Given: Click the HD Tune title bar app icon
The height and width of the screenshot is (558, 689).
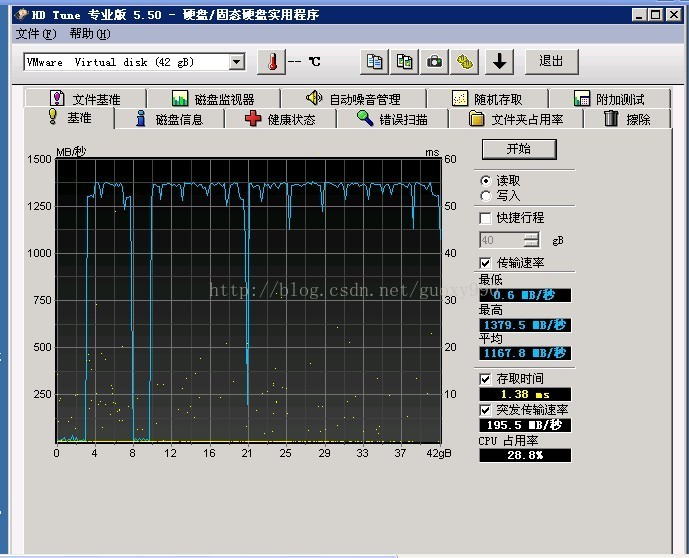Looking at the screenshot, I should point(21,14).
